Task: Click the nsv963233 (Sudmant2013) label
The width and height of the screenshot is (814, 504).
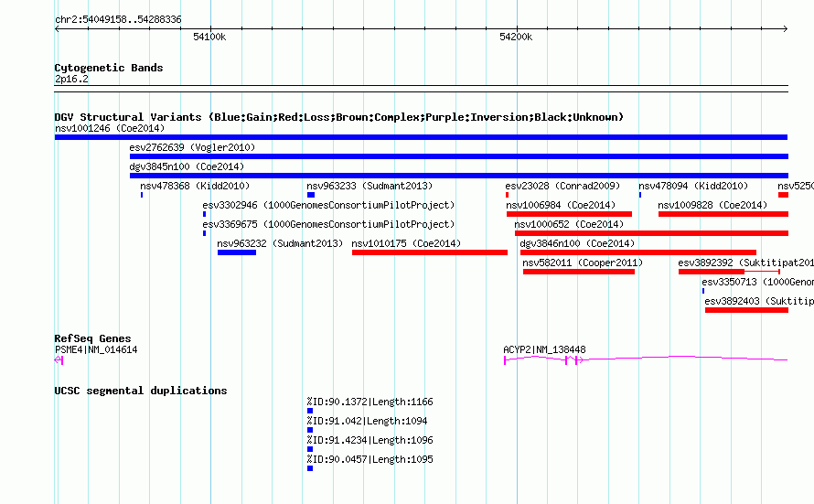Action: pyautogui.click(x=370, y=186)
